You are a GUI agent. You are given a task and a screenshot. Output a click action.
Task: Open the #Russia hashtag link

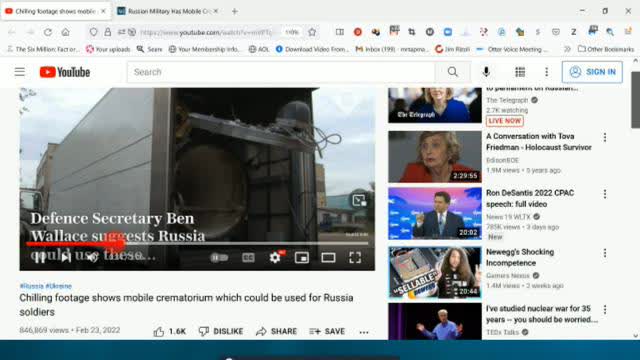point(31,286)
